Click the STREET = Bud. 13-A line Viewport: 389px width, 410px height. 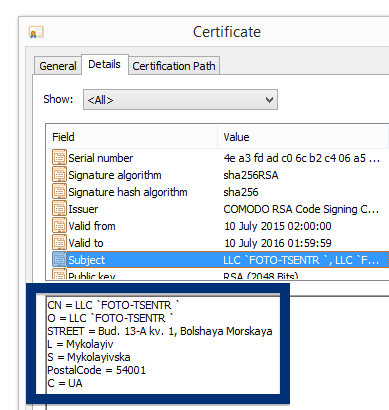(160, 331)
